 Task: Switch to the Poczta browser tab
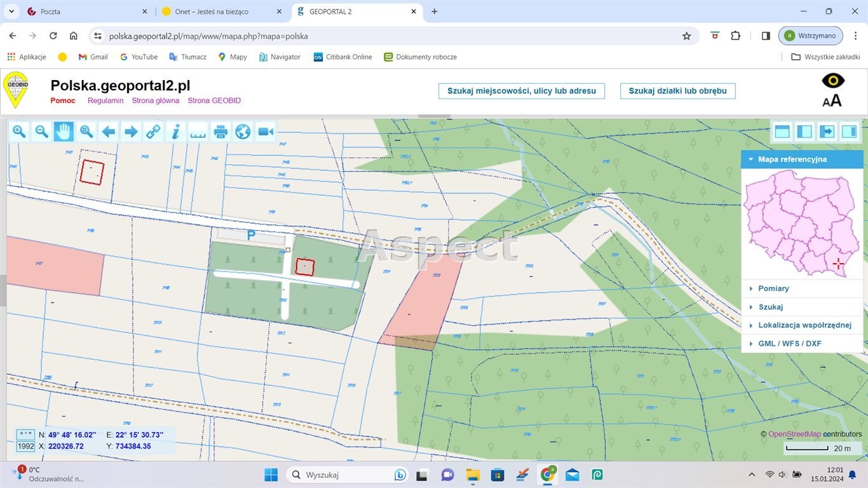coord(50,11)
